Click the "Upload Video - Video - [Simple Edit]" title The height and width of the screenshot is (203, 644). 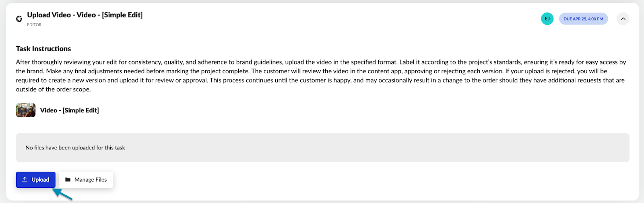point(85,15)
